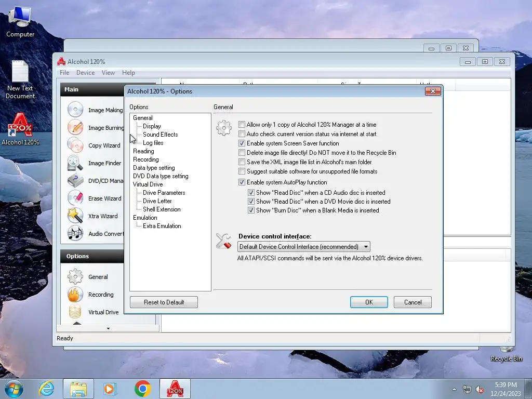Open the Help menu
Viewport: 532px width, 399px height.
coord(128,73)
